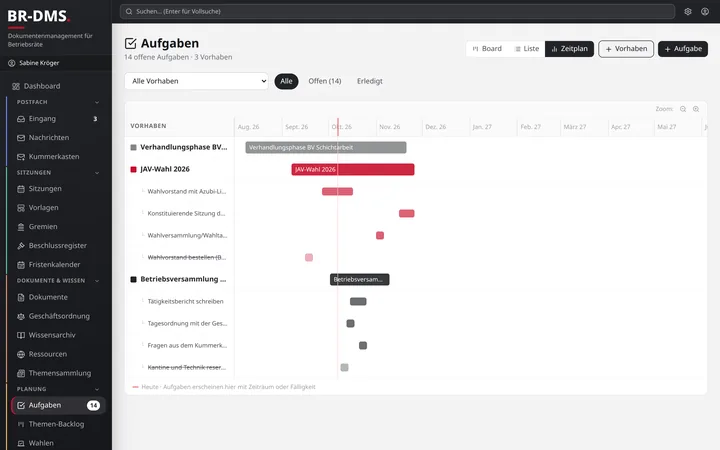The width and height of the screenshot is (720, 450).
Task: Click the Themensammlung icon
Action: (21, 373)
